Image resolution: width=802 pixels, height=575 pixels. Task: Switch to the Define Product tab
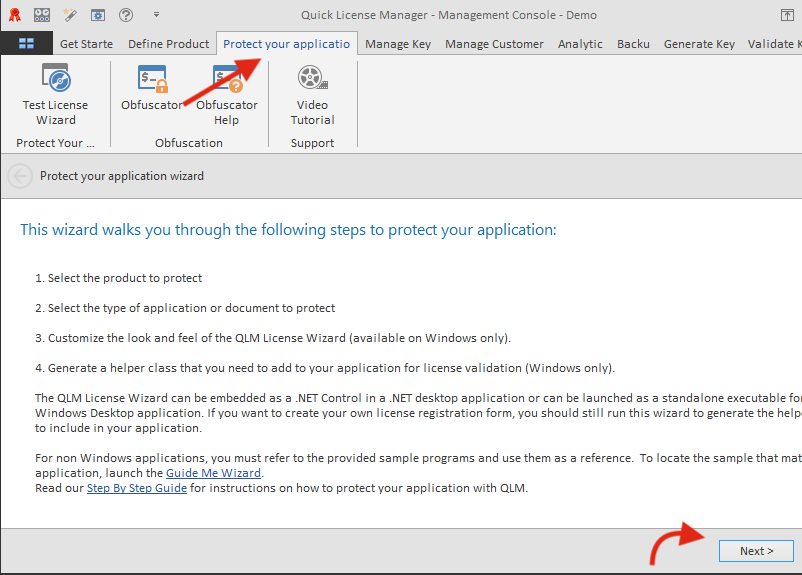coord(169,44)
